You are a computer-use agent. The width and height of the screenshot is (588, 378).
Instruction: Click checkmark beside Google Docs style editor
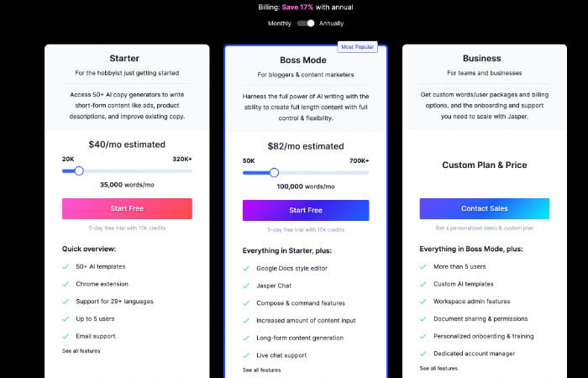tap(246, 269)
